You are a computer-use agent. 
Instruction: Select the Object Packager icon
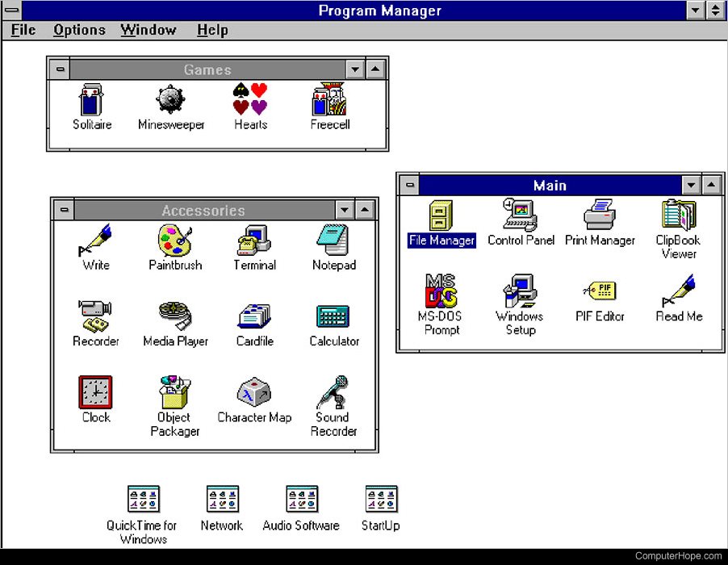174,391
